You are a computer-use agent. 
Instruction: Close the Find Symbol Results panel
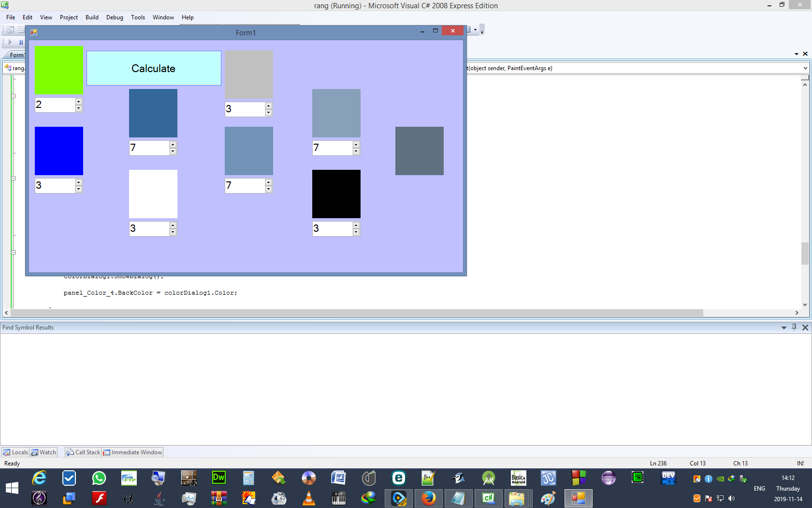[x=805, y=328]
